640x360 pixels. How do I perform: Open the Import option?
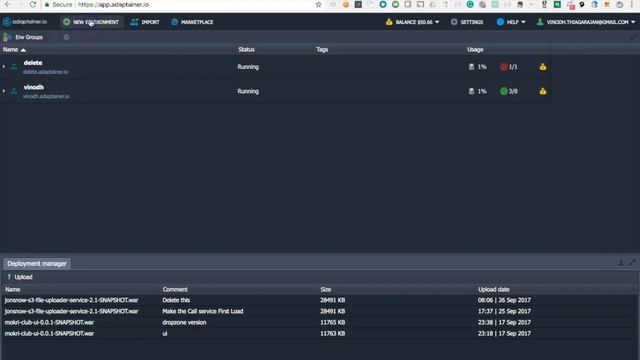pyautogui.click(x=145, y=22)
